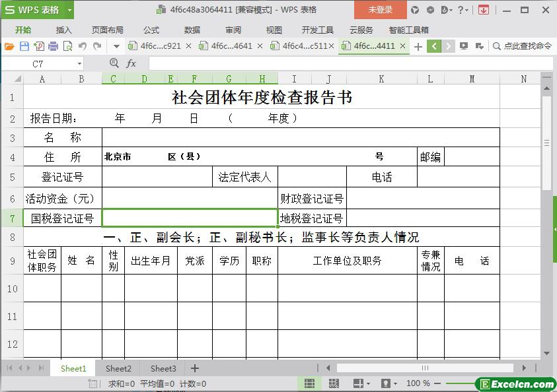Expand the Name Box dropdown arrow
The width and height of the screenshot is (557, 392).
tap(79, 63)
